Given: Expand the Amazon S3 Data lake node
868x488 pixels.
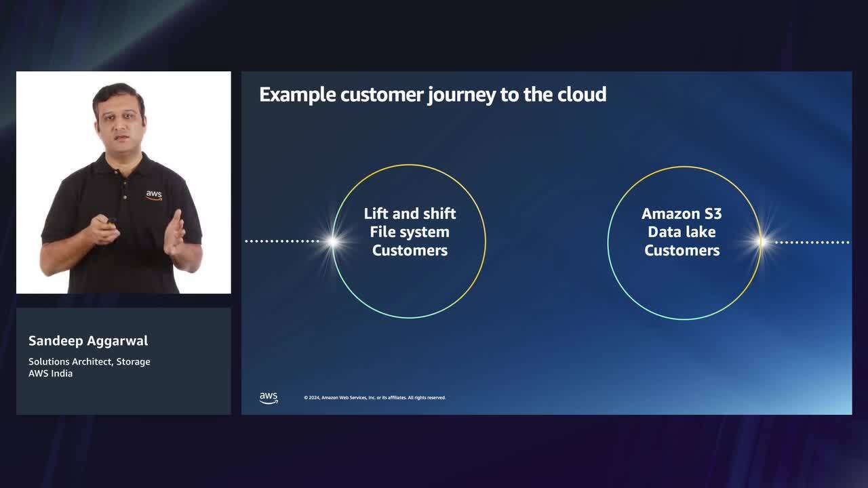Looking at the screenshot, I should click(x=682, y=232).
